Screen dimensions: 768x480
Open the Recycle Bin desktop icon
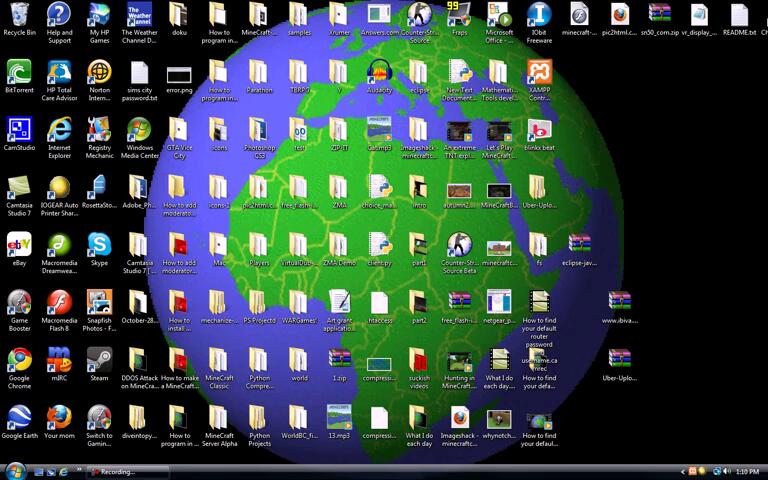(x=19, y=15)
